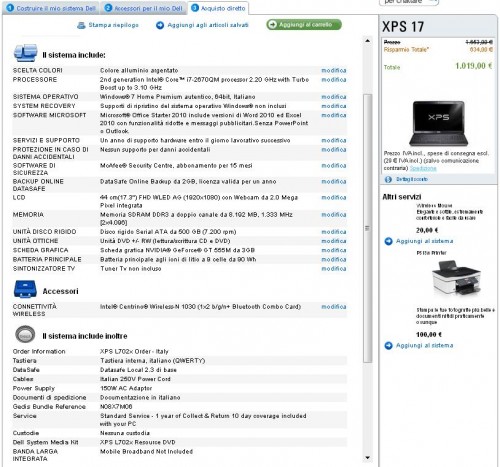Viewport: 500px width, 467px height.
Task: Click modifica for CONNETTIVITÀ WIRELESS row
Action: [334, 307]
